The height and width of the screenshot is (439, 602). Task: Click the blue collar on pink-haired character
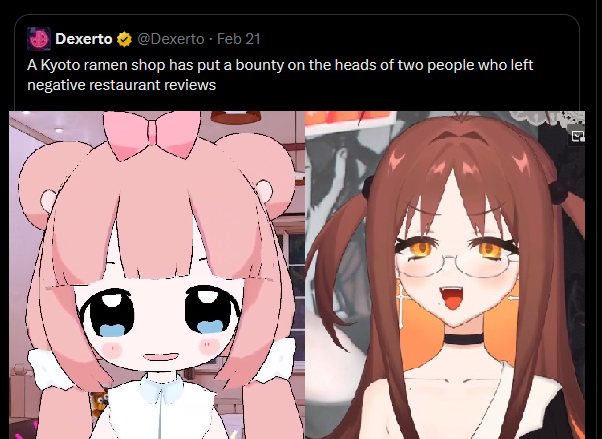pos(161,389)
